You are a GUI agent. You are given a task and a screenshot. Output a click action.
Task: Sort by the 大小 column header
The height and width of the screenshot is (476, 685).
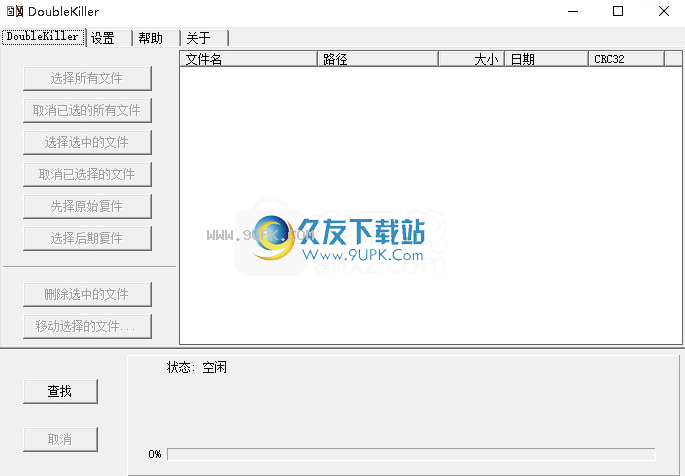(x=471, y=59)
